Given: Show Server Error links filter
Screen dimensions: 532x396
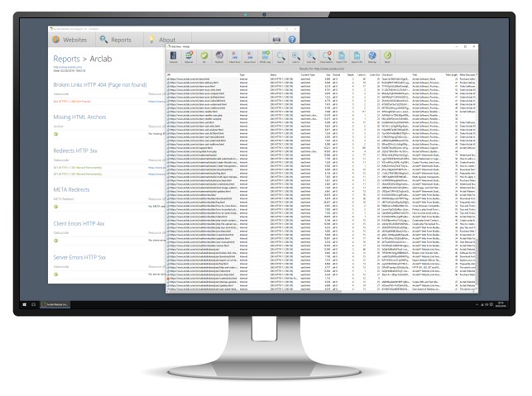Looking at the screenshot, I should 250,56.
